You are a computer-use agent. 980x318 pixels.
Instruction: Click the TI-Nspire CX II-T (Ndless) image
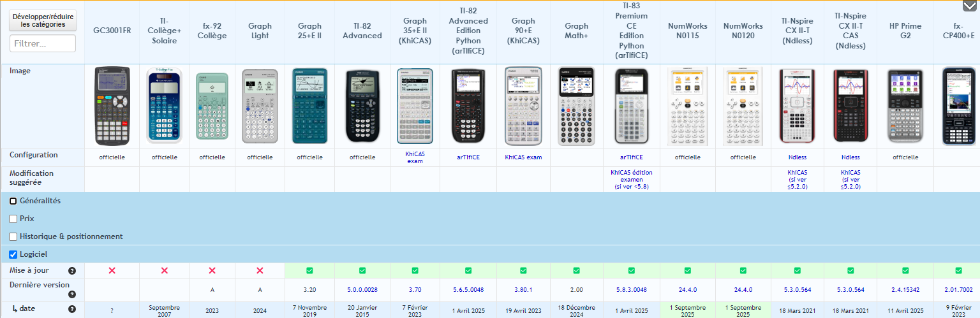tap(798, 106)
